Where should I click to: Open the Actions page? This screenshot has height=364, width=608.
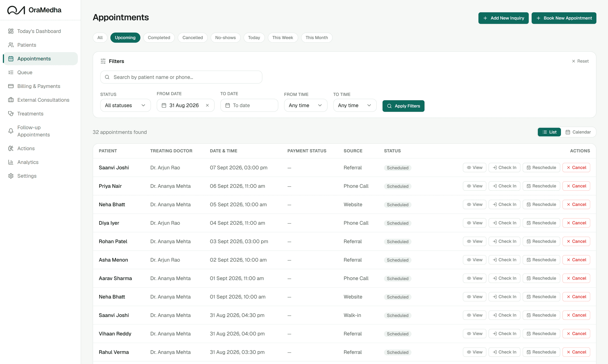click(40, 148)
